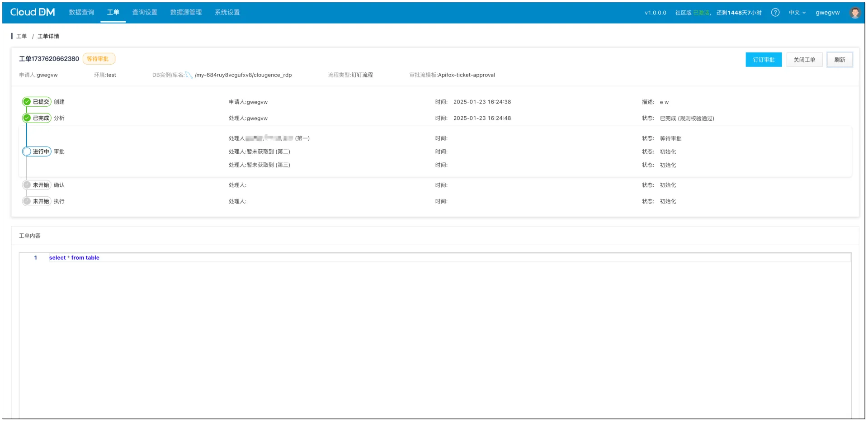Screen dimensions: 868x422
Task: Click the 等待审批 status badge
Action: coord(99,59)
